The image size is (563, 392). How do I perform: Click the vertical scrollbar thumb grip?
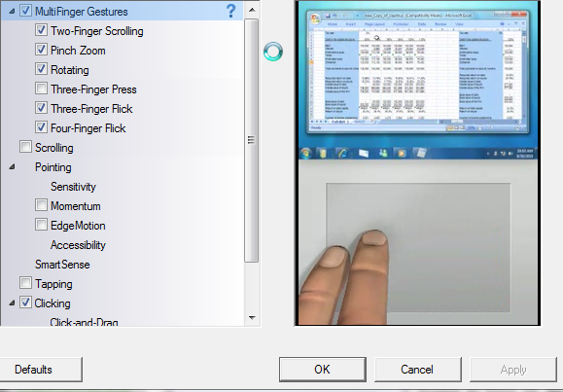click(x=251, y=140)
